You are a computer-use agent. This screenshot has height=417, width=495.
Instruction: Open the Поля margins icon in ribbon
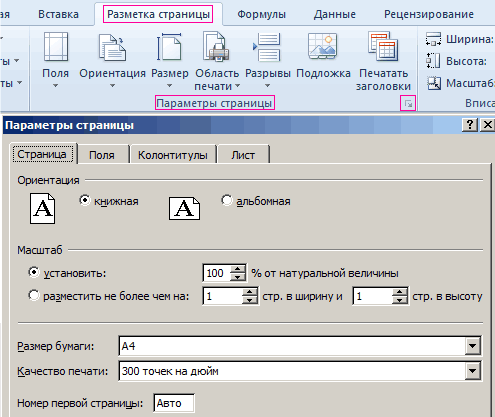point(56,47)
